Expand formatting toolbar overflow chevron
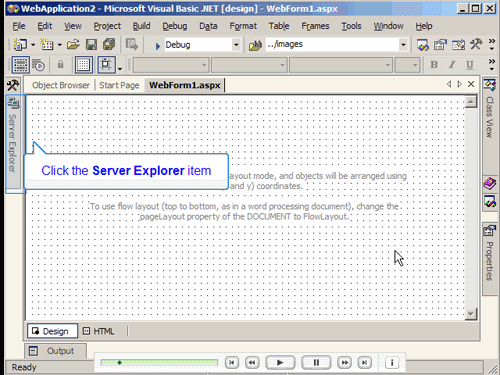500x375 pixels. (x=492, y=65)
